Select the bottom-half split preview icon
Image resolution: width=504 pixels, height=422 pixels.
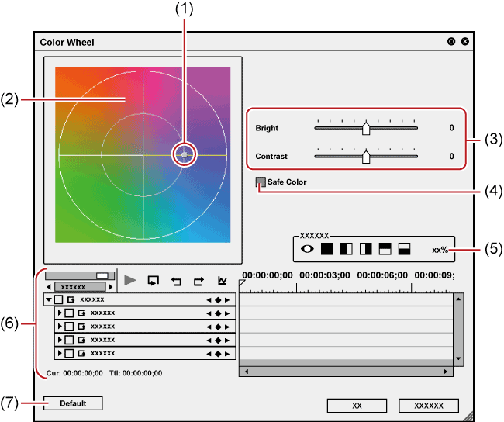click(x=404, y=249)
